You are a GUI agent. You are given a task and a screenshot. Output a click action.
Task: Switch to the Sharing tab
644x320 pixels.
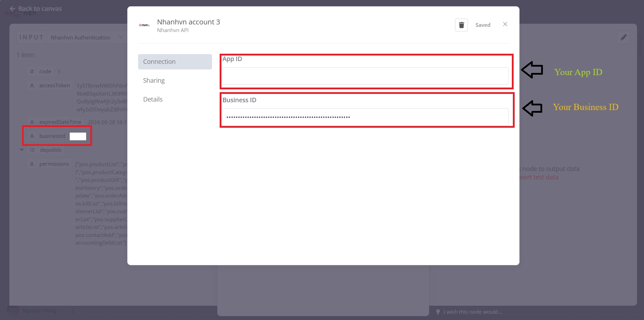[154, 81]
